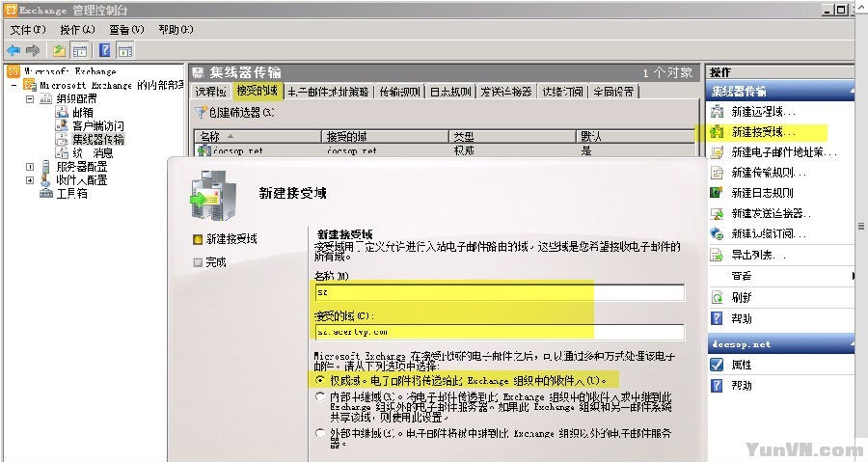Click the Help question mark toolbar icon
Image resolution: width=868 pixels, height=462 pixels.
(104, 51)
